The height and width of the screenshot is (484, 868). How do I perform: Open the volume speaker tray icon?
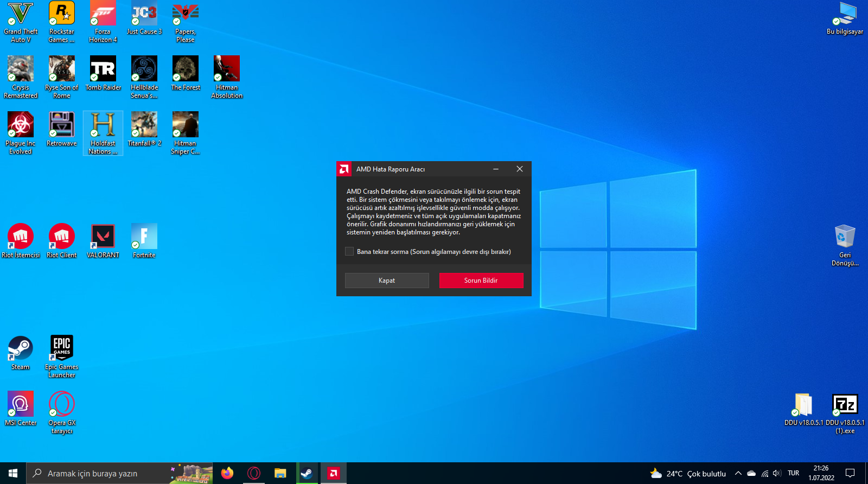coord(777,473)
